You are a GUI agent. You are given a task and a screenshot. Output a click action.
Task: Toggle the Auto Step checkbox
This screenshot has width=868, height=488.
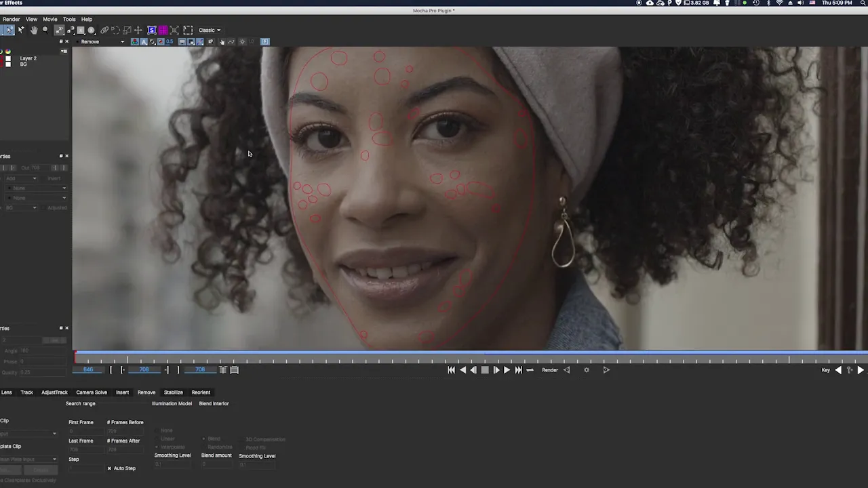[x=109, y=468]
